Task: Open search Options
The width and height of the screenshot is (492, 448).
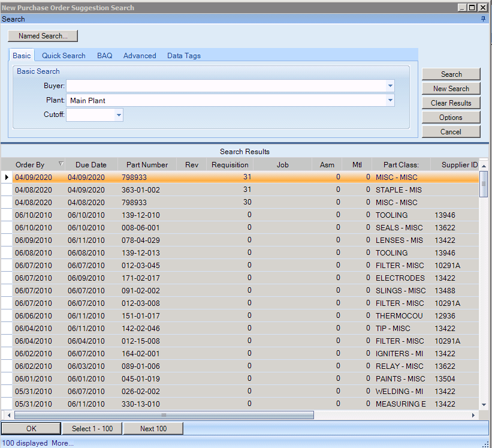Action: coord(451,118)
